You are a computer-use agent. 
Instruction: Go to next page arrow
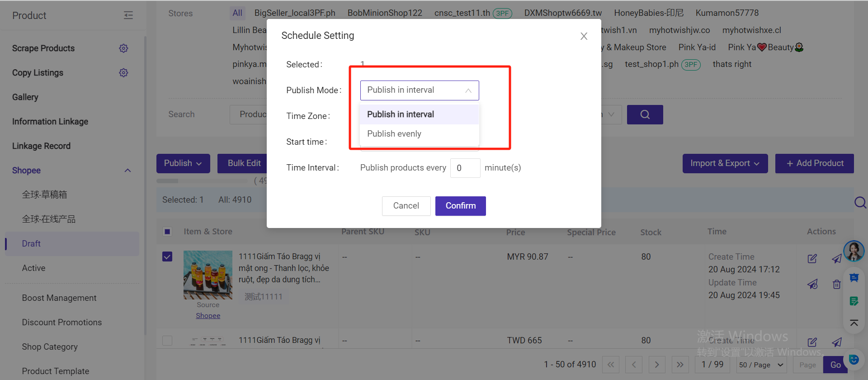tap(657, 365)
